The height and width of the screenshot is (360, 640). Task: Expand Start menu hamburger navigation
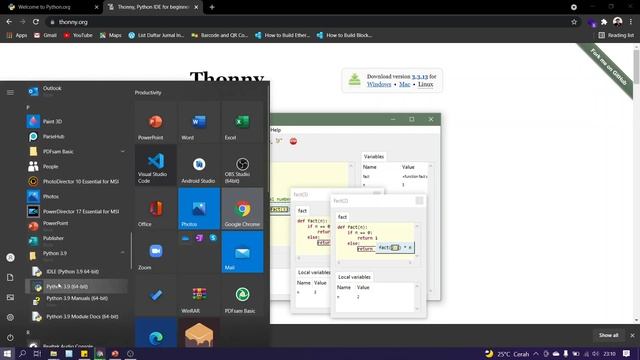coord(10,93)
